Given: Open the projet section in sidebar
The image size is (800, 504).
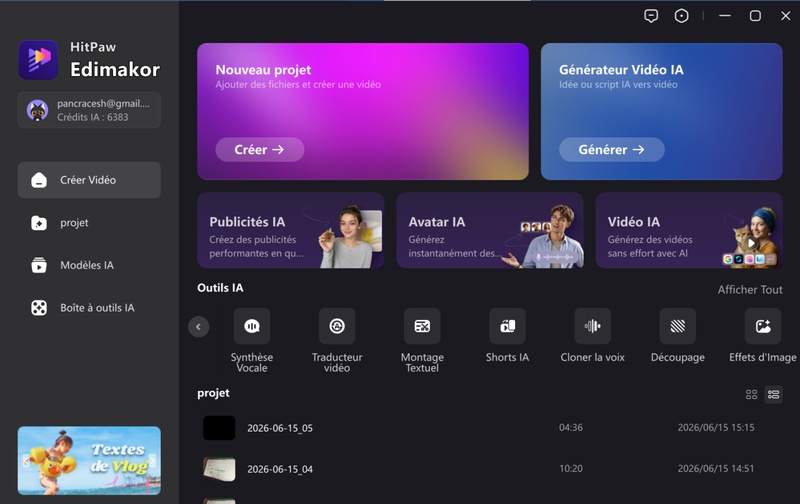Looking at the screenshot, I should (x=89, y=223).
